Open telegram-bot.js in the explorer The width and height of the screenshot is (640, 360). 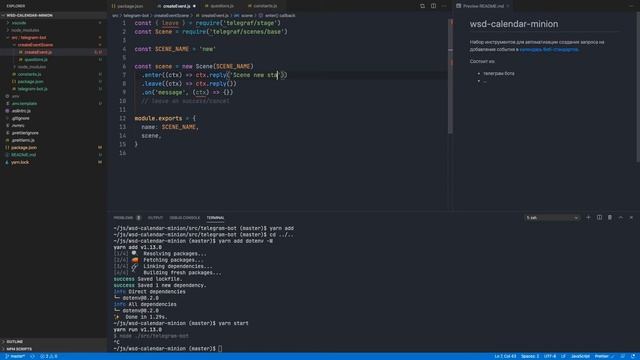[x=53, y=89]
